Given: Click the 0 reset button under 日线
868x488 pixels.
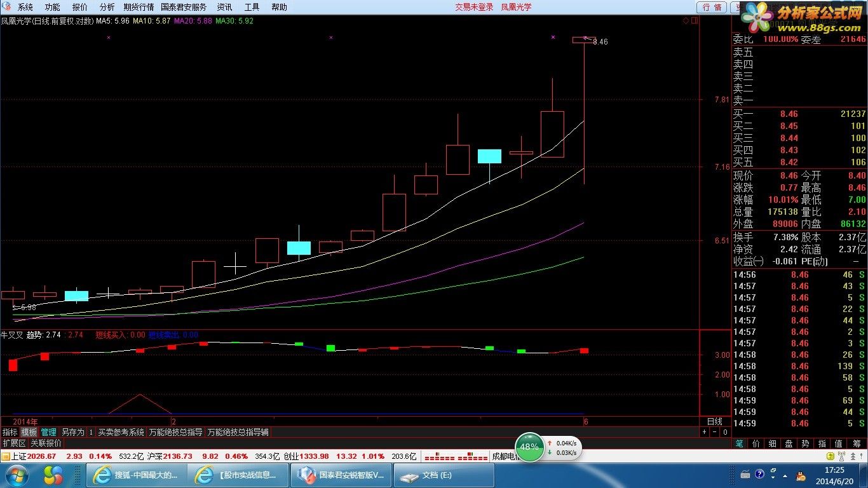Looking at the screenshot, I should tap(725, 432).
